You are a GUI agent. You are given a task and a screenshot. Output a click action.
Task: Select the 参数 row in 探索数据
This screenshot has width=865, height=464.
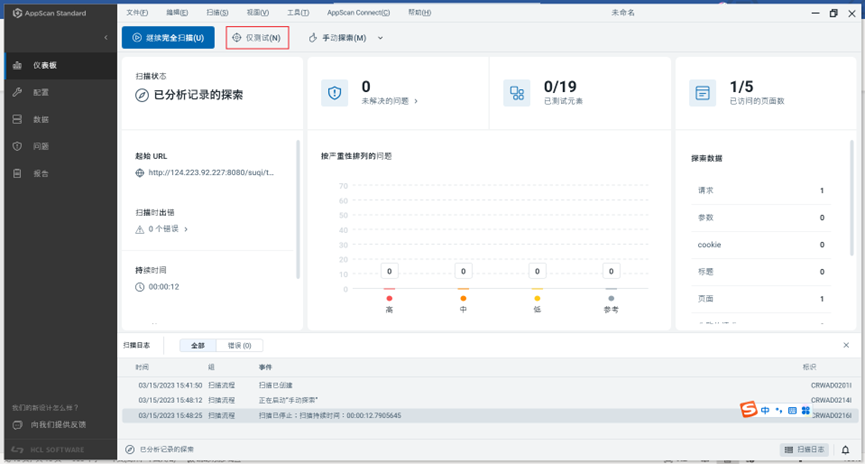click(x=761, y=217)
